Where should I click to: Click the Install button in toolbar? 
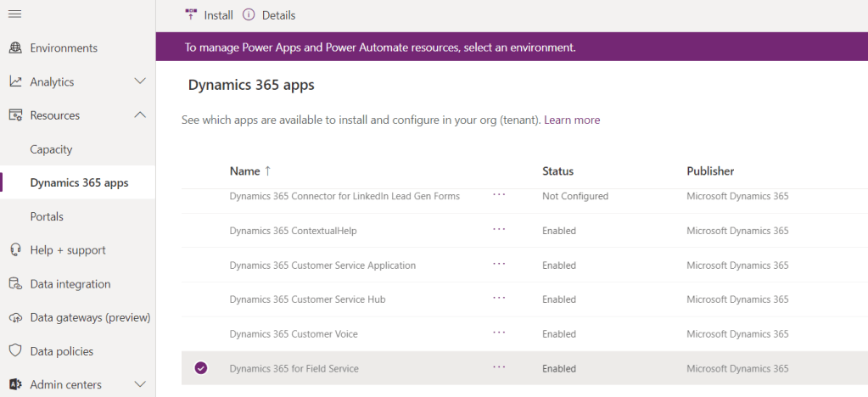pos(209,15)
